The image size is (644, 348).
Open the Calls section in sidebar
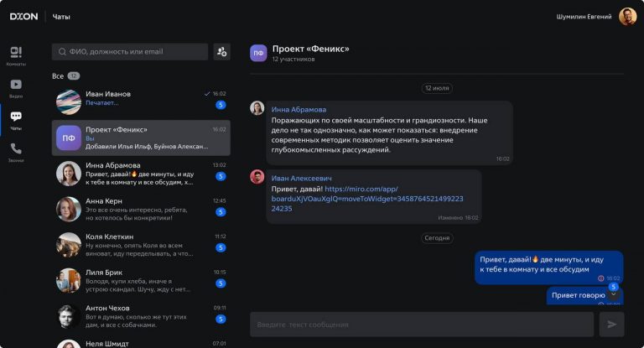[16, 152]
